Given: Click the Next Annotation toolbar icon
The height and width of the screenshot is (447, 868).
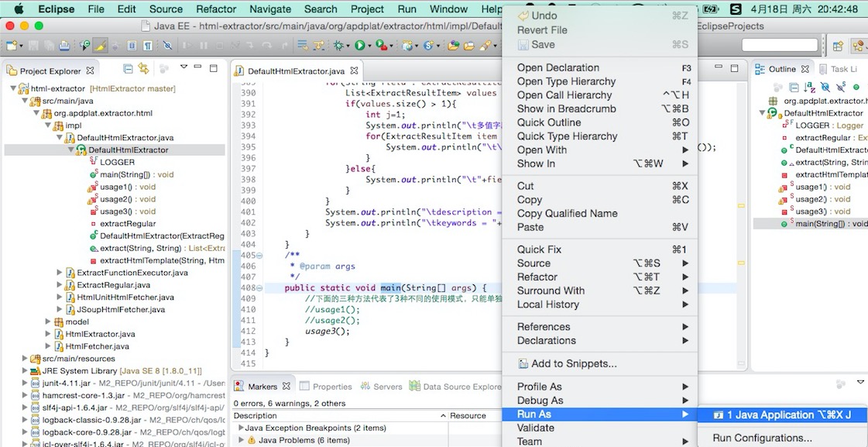Looking at the screenshot, I should click(302, 46).
